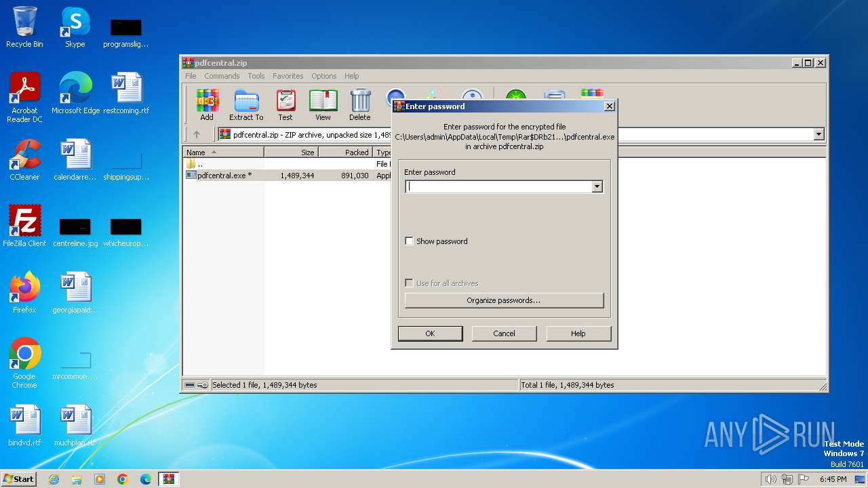Image resolution: width=868 pixels, height=488 pixels.
Task: Sort by the Name column header
Action: point(224,152)
